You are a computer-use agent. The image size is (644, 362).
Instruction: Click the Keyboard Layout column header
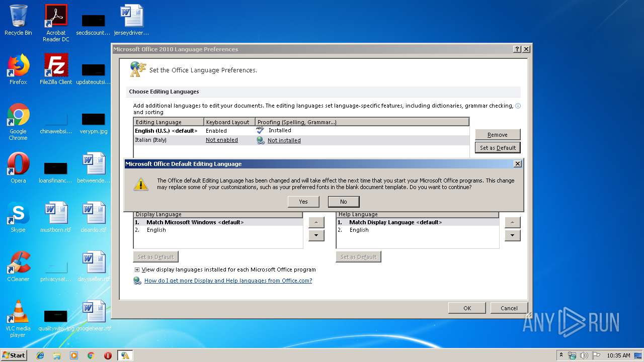pyautogui.click(x=229, y=122)
